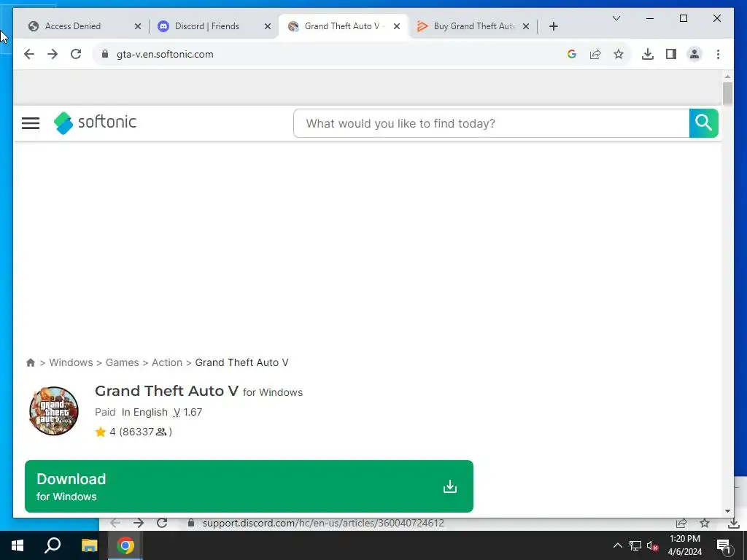The width and height of the screenshot is (747, 560).
Task: Share this page via share icon
Action: click(595, 54)
